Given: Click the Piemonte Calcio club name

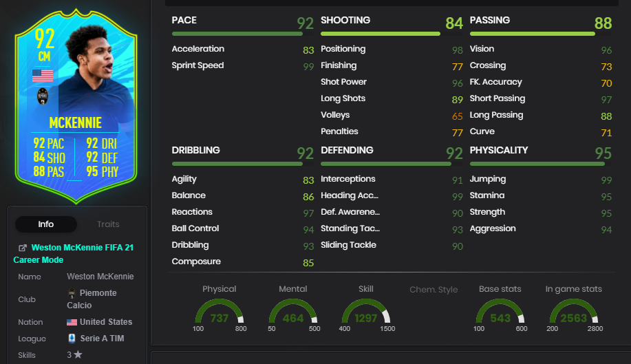Looking at the screenshot, I should point(92,299).
